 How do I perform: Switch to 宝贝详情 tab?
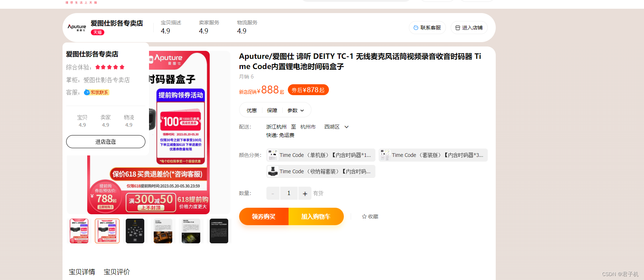pos(82,272)
